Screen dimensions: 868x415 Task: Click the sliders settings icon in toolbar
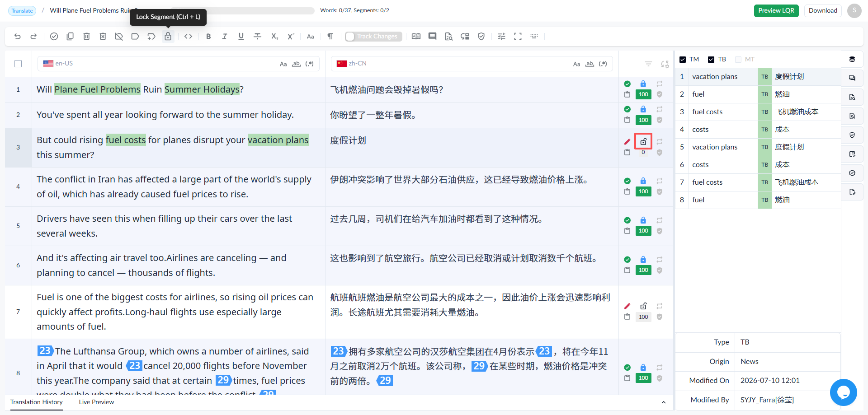[501, 37]
